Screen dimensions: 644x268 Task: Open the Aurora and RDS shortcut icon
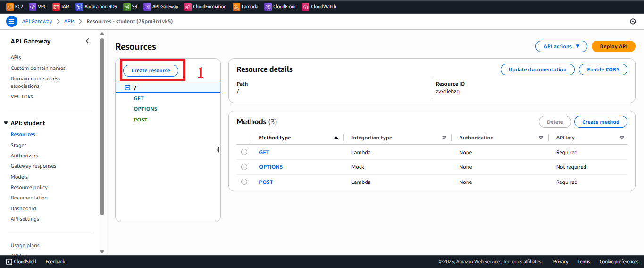79,7
